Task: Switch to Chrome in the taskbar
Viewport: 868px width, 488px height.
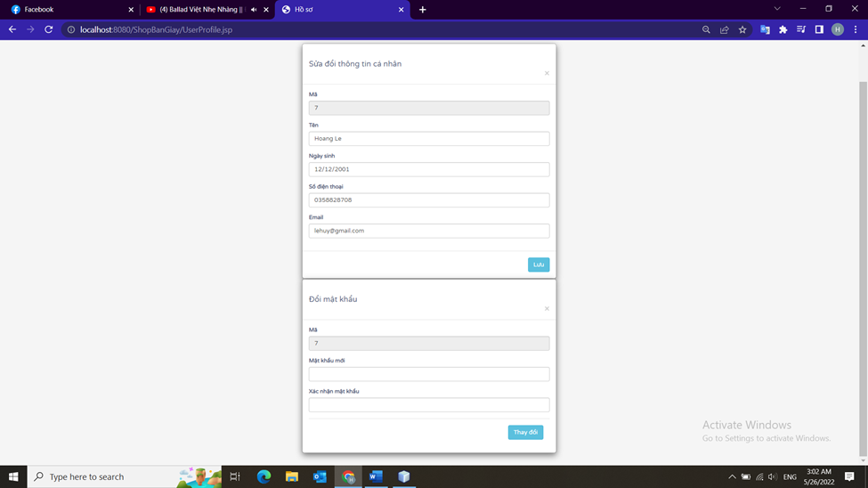Action: tap(348, 476)
